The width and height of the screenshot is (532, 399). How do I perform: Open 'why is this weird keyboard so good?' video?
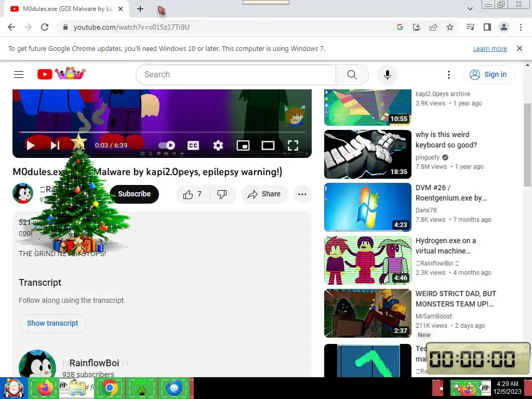click(446, 140)
